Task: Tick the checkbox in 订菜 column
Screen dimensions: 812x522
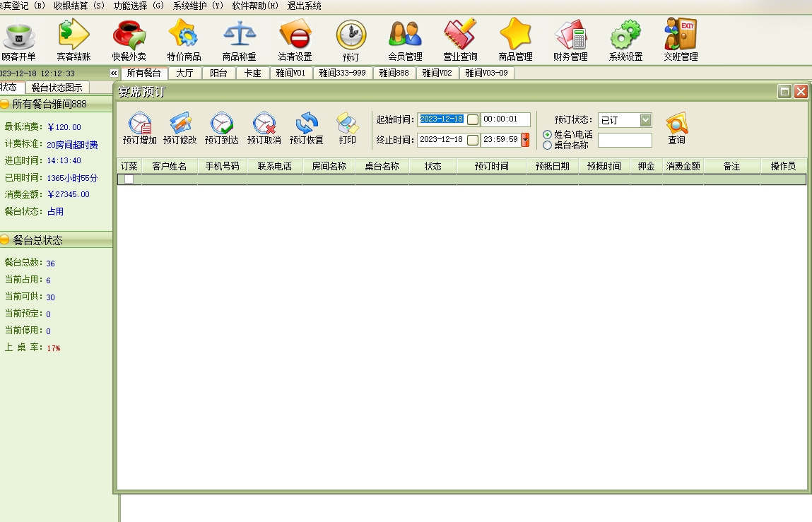Action: (129, 179)
